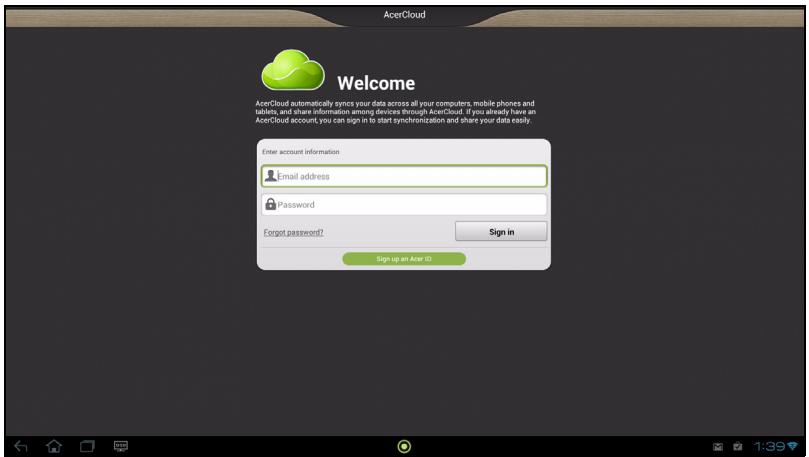809x457 pixels.
Task: Open the briefcase notification icon in status bar
Action: point(738,446)
